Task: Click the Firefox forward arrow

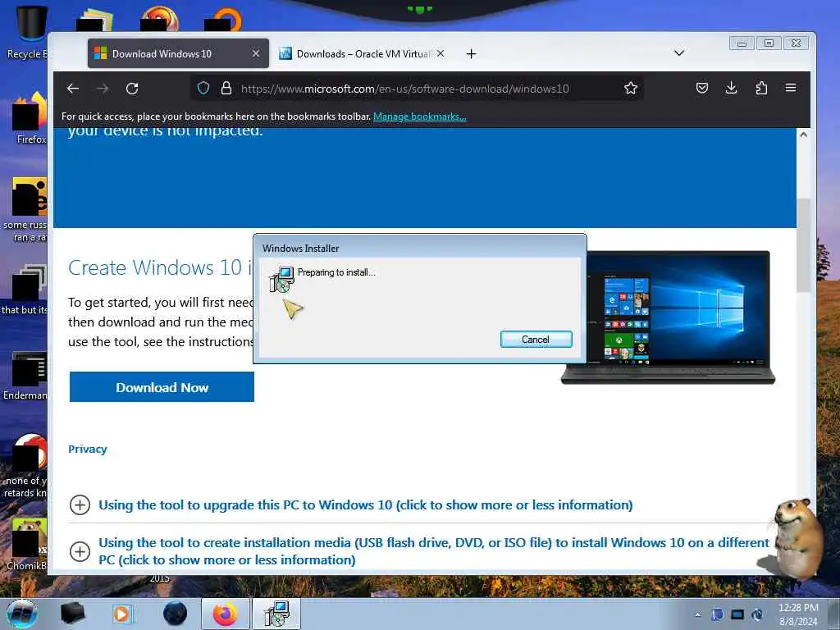Action: (103, 89)
